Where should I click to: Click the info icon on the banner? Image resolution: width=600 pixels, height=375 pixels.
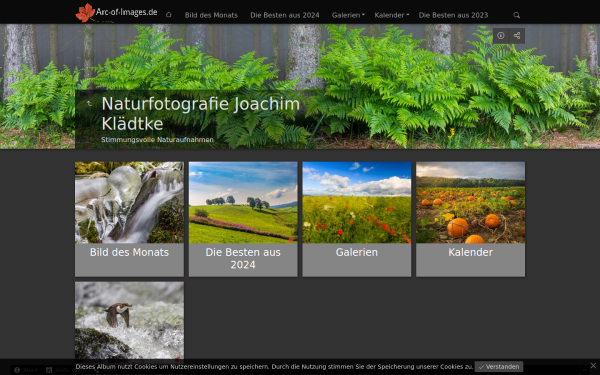tap(501, 36)
